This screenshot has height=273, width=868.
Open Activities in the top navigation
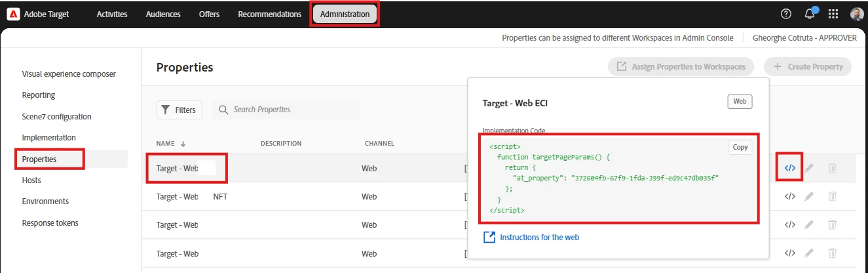tap(112, 14)
